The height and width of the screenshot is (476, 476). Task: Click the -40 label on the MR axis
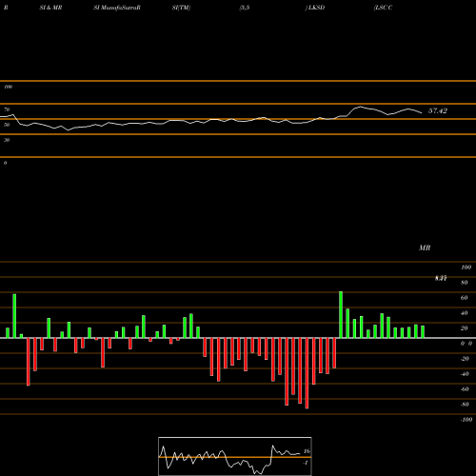pyautogui.click(x=465, y=374)
